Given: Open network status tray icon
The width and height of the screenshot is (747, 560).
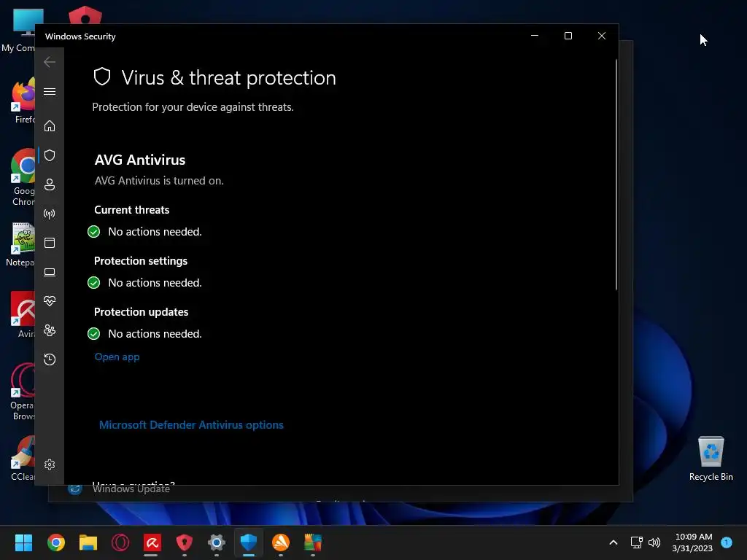Looking at the screenshot, I should click(636, 542).
